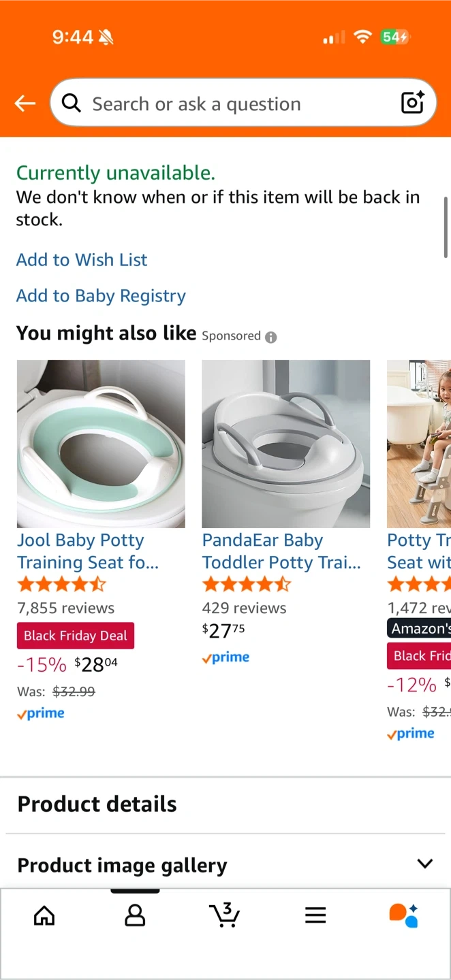Tap the Black Friday Deal badge
Viewport: 451px width, 980px height.
point(76,636)
